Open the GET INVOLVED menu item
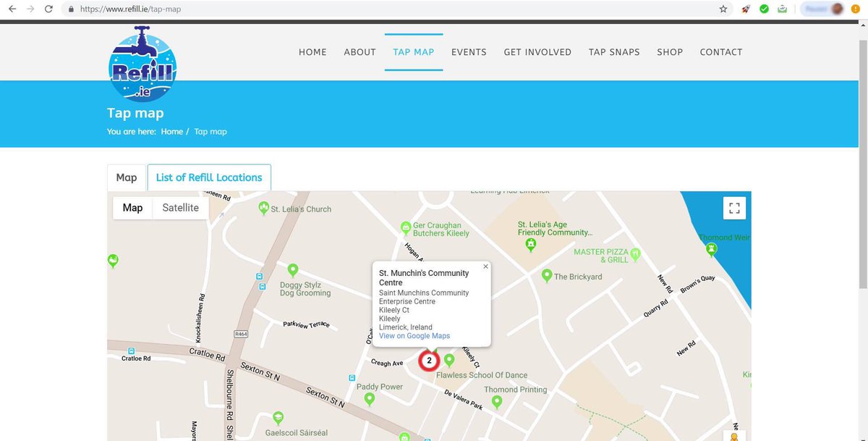The width and height of the screenshot is (868, 441). pyautogui.click(x=537, y=52)
